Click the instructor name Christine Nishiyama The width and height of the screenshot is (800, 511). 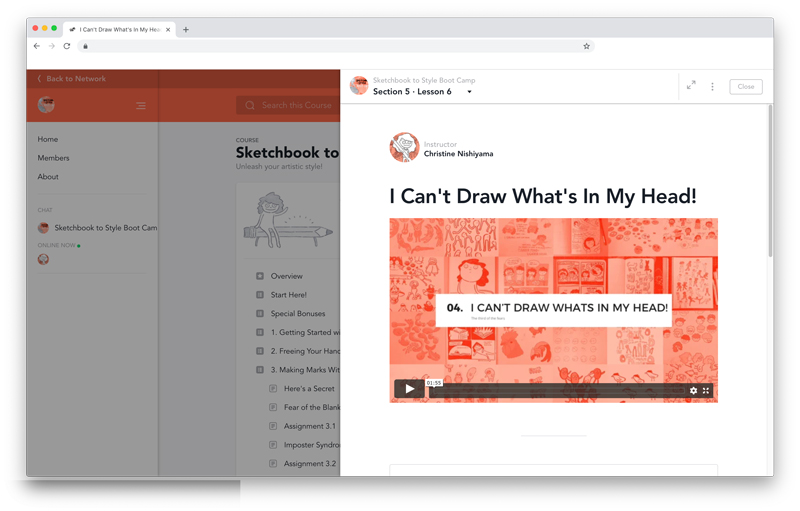(458, 154)
